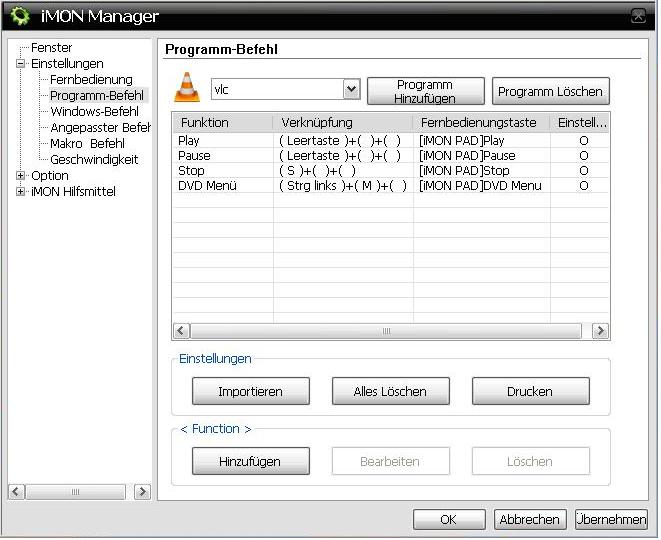The width and height of the screenshot is (661, 540).
Task: Click Programm Hinzufügen button
Action: 426,91
